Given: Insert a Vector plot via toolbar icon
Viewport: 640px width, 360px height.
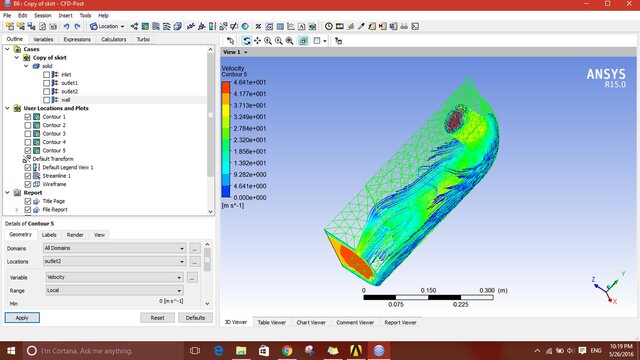Looking at the screenshot, I should [x=135, y=27].
